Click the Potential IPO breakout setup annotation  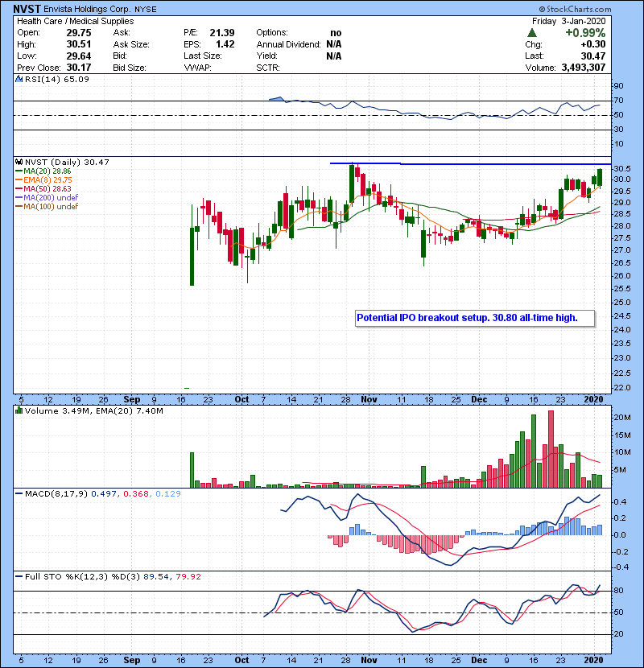pyautogui.click(x=475, y=318)
